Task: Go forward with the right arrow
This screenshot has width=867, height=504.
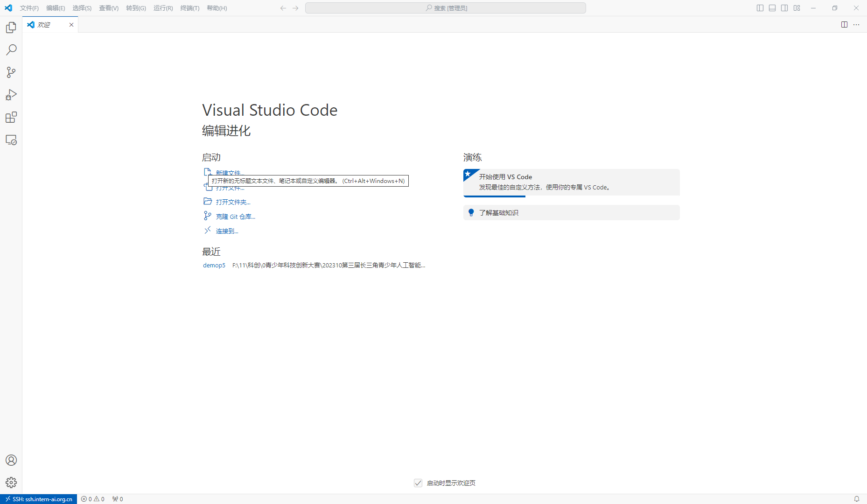Action: 295,8
